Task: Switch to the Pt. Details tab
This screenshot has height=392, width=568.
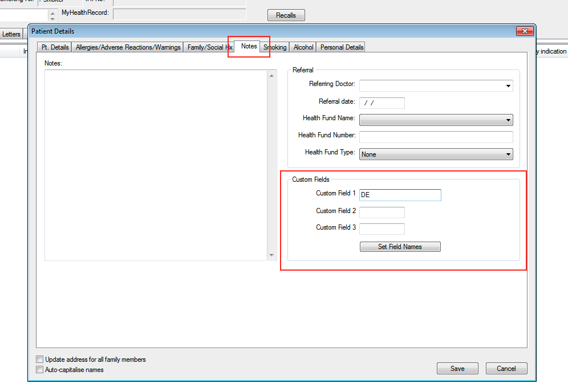Action: 55,47
